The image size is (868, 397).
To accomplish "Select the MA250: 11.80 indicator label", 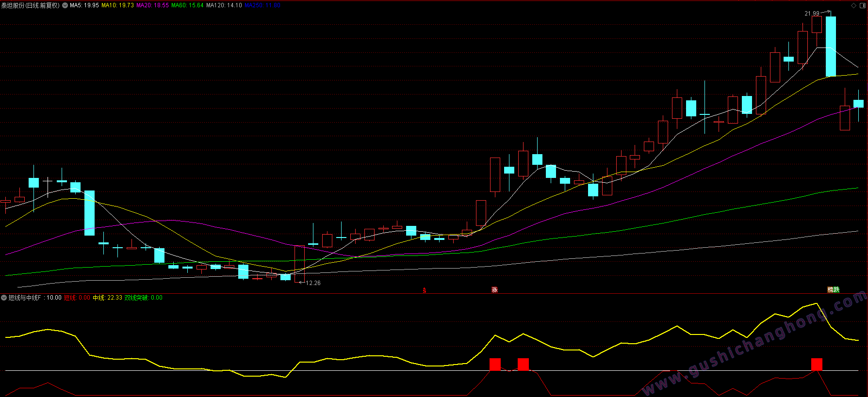I will [x=262, y=5].
